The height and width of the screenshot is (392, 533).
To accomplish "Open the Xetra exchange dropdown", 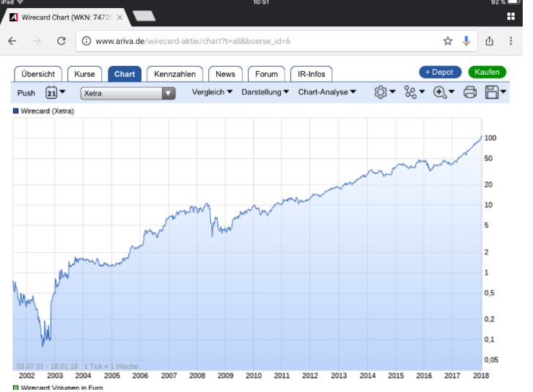I will 128,93.
